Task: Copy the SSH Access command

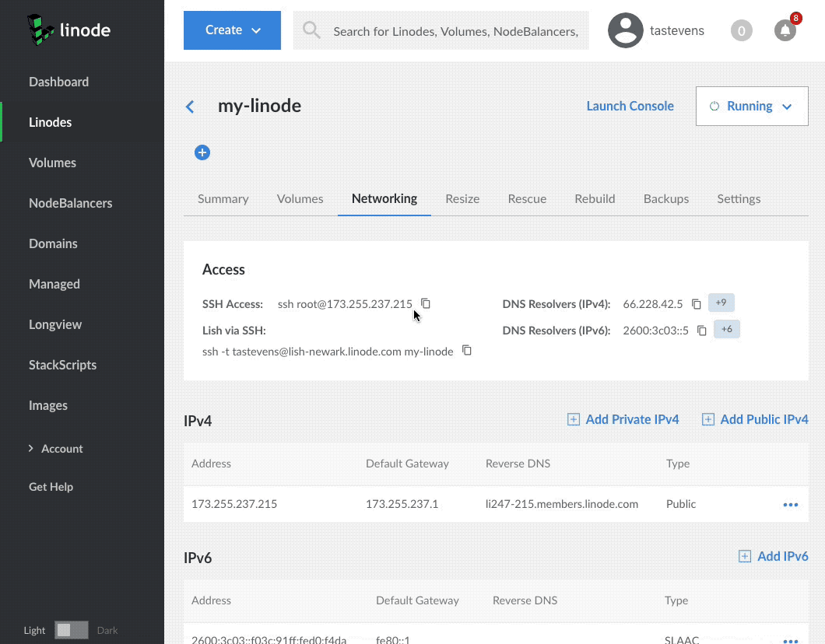Action: tap(426, 303)
